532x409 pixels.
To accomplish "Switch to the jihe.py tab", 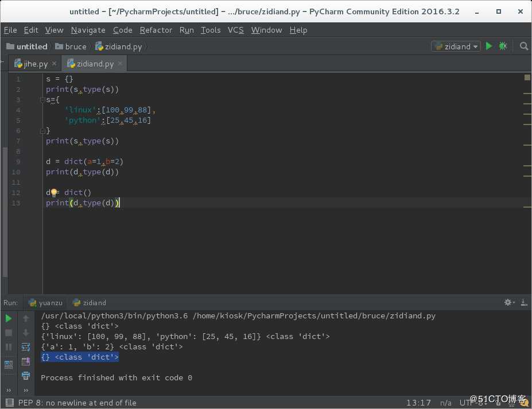I will click(x=35, y=64).
